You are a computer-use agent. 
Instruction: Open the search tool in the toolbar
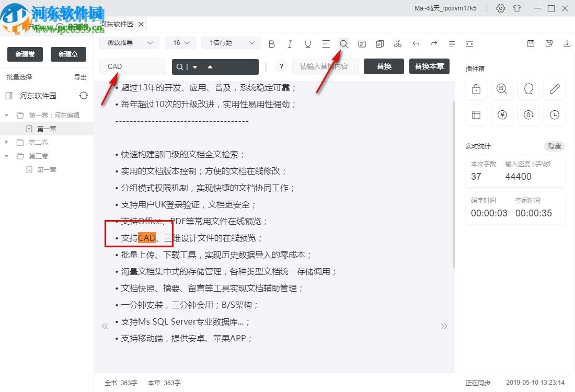click(343, 43)
